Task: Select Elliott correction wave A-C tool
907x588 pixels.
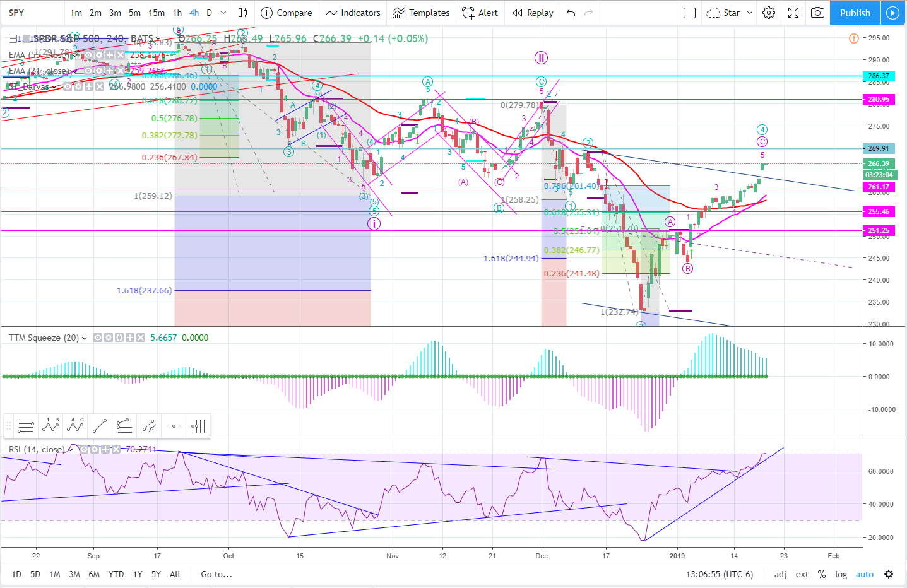Action: (x=75, y=426)
